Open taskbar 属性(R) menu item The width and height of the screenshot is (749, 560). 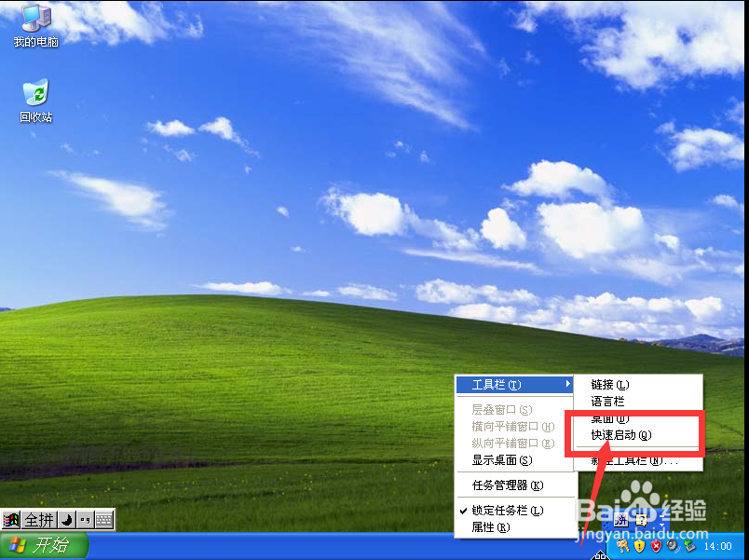(515, 527)
